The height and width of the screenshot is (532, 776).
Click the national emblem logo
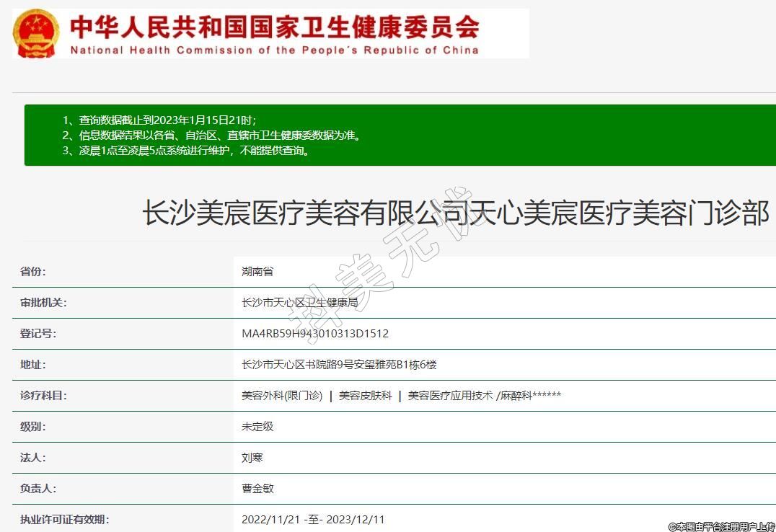(36, 34)
